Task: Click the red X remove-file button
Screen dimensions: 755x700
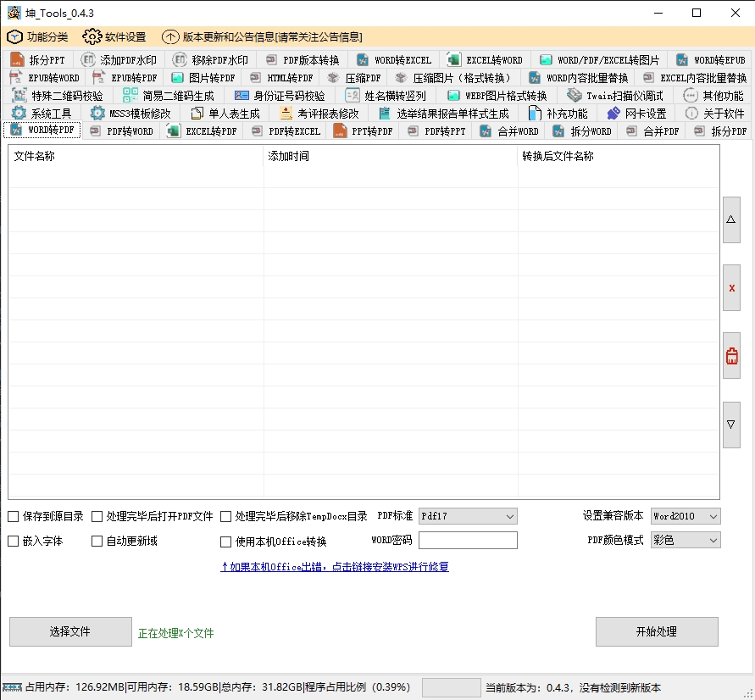Action: (731, 288)
